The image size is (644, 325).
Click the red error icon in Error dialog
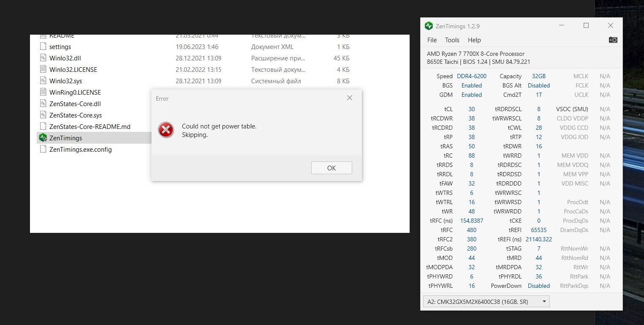[x=166, y=130]
